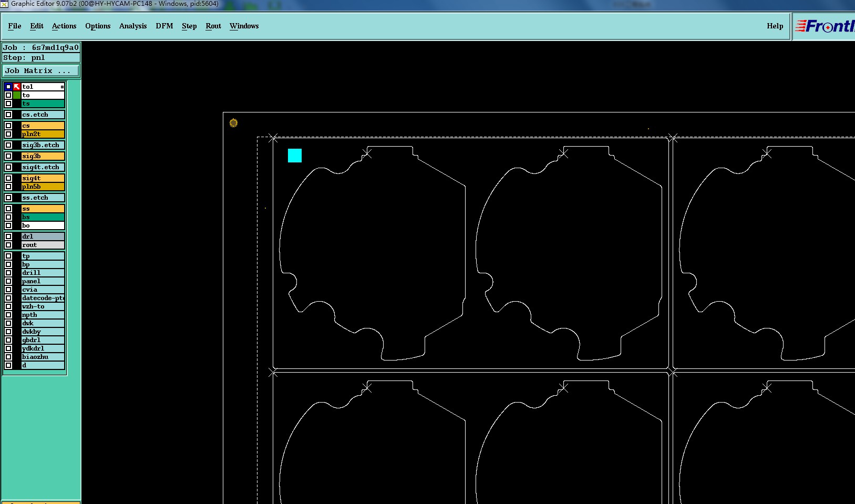The height and width of the screenshot is (504, 855).
Task: Click the Step: pnl field
Action: [41, 58]
